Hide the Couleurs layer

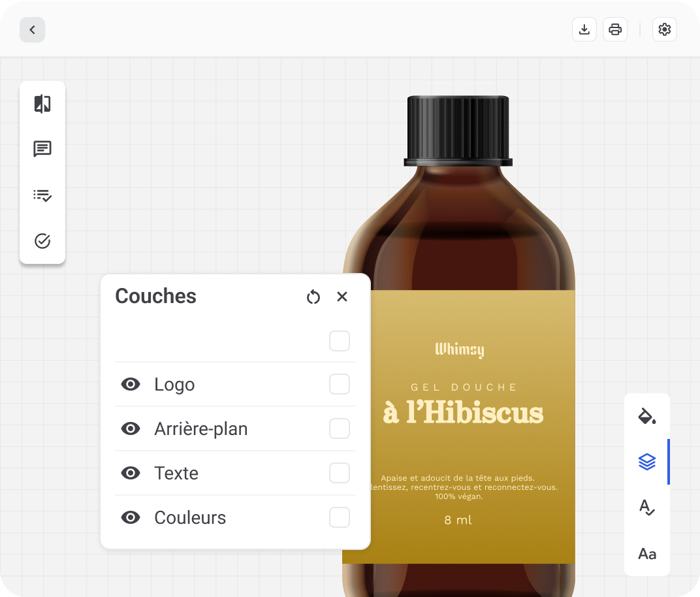pyautogui.click(x=131, y=518)
